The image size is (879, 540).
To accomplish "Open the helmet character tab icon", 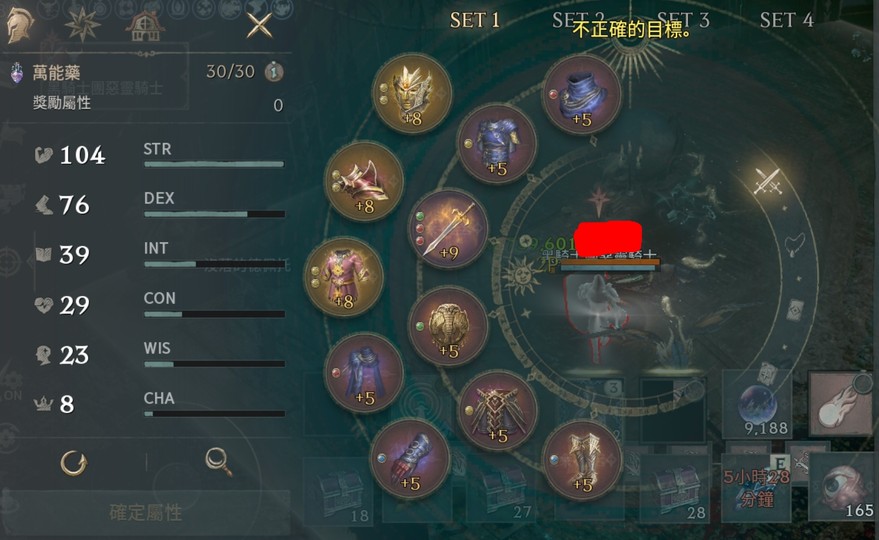I will tap(20, 25).
